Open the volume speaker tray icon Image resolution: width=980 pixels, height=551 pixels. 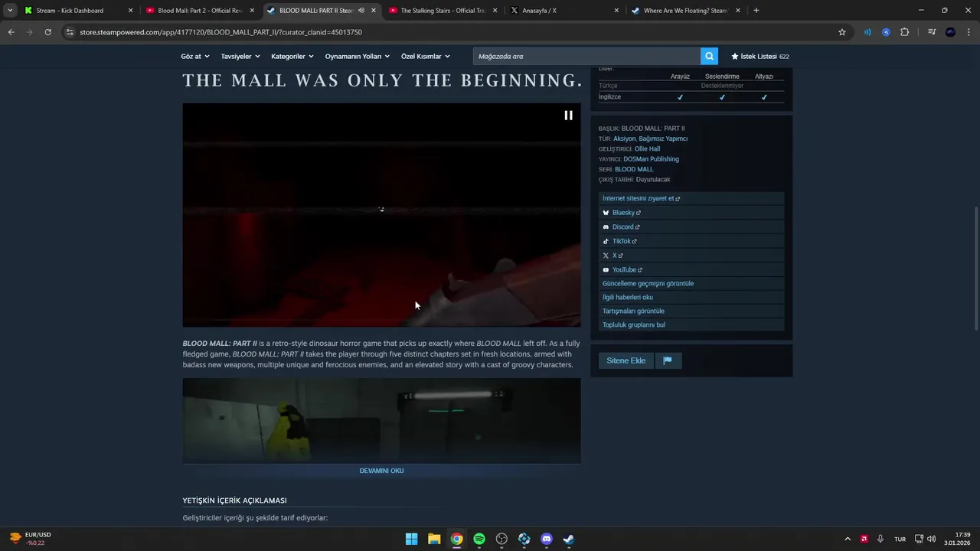932,539
